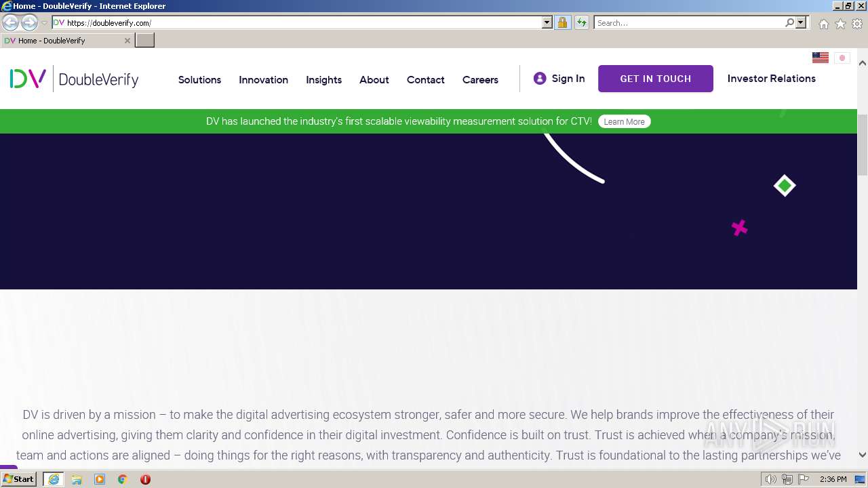Go back using the browser Back arrow
The image size is (868, 488).
(11, 22)
